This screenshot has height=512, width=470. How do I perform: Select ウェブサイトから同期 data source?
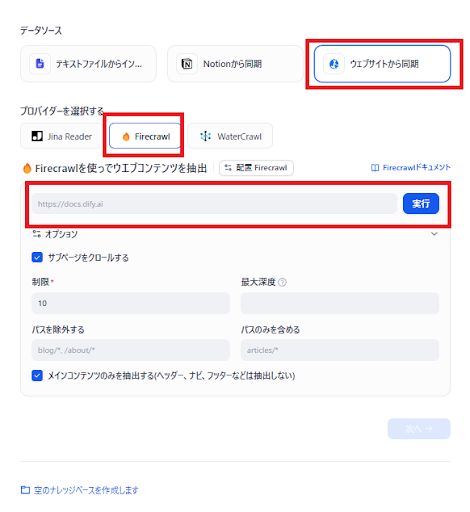[x=382, y=64]
